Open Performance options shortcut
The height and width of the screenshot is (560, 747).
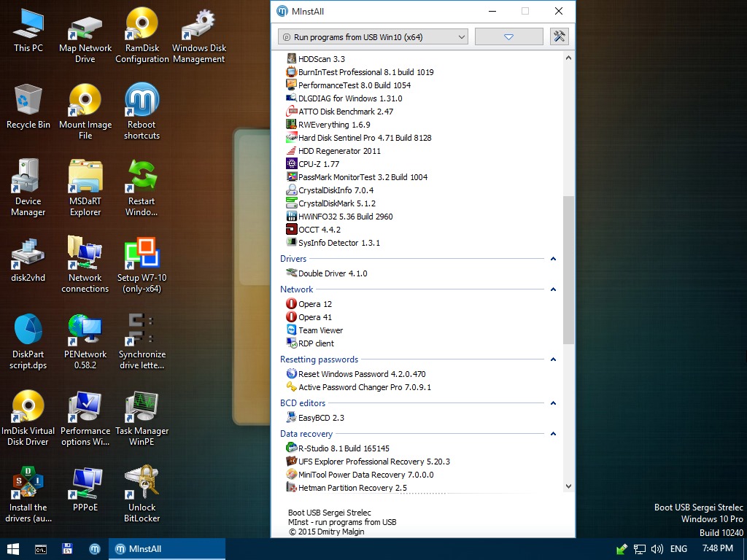click(85, 419)
